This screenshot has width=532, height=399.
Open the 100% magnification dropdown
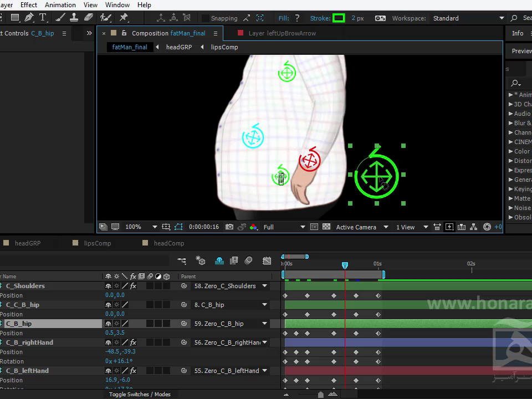(141, 227)
